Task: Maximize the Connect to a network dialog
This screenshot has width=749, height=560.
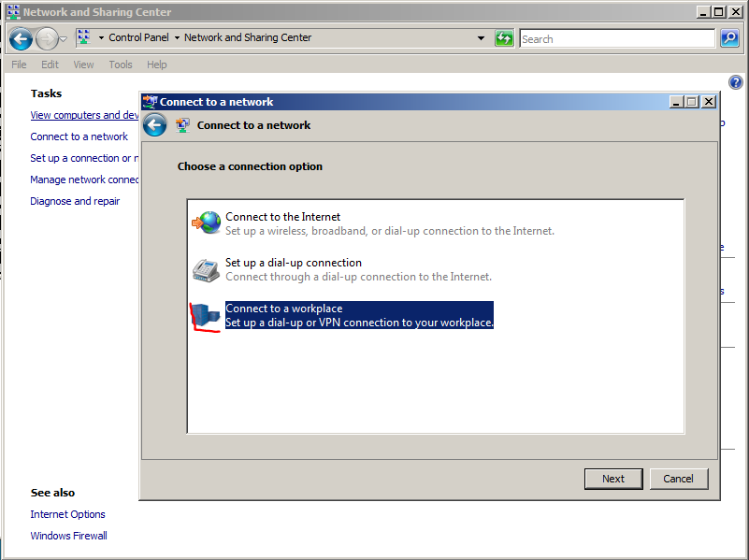Action: [x=692, y=102]
